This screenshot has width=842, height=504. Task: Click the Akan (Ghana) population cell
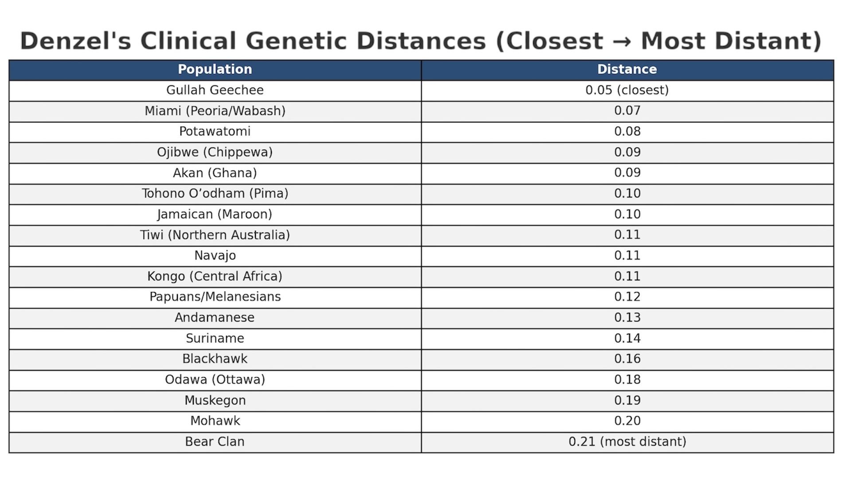[215, 173]
